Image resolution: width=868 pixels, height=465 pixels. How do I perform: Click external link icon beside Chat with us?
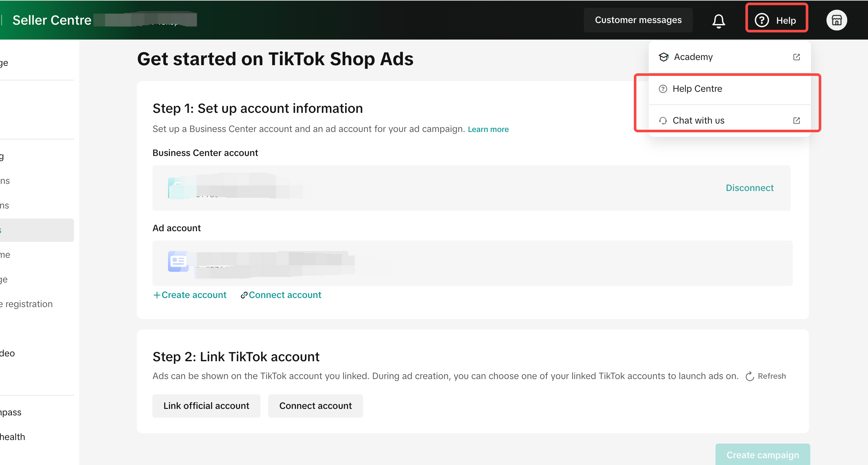point(796,121)
